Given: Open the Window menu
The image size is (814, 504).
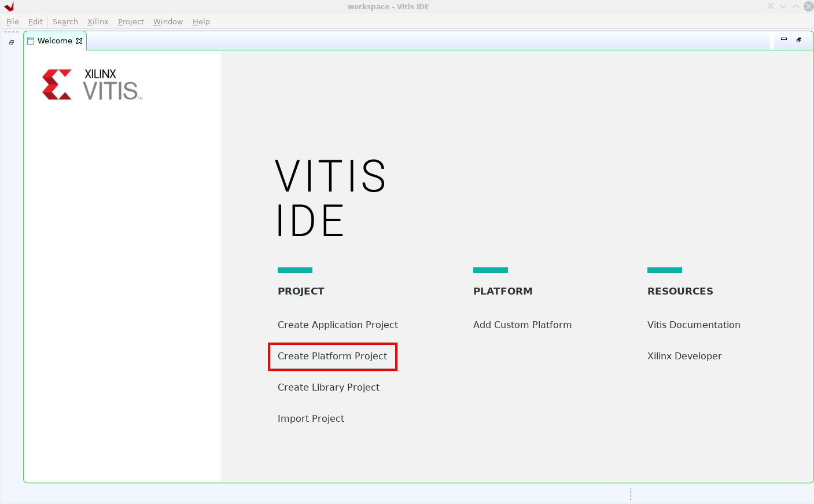Looking at the screenshot, I should point(168,21).
